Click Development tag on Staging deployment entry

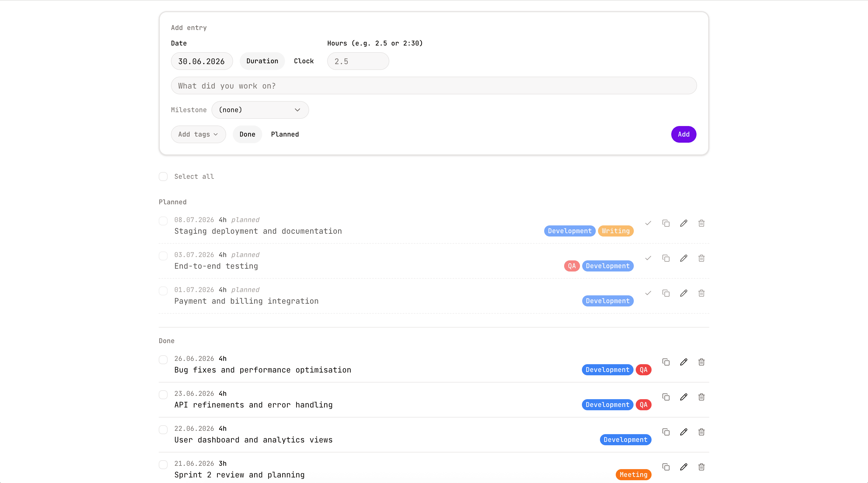569,231
